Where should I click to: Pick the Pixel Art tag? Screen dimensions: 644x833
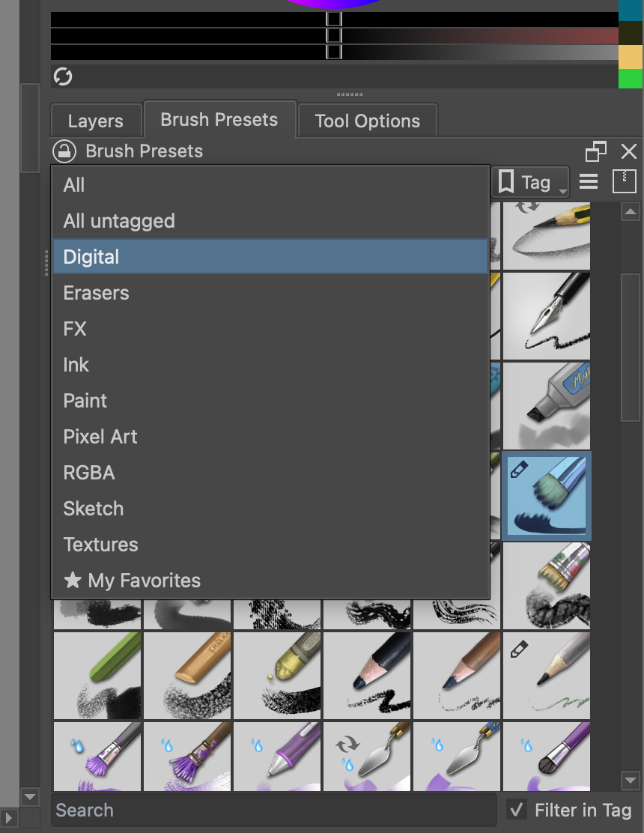(270, 437)
